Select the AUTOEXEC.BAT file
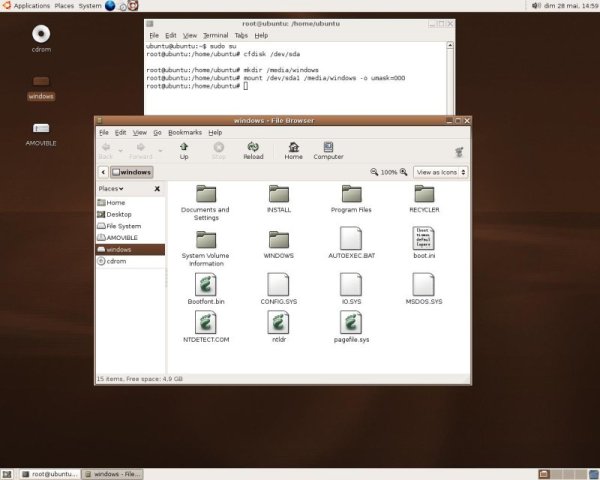The image size is (600, 480). 351,243
